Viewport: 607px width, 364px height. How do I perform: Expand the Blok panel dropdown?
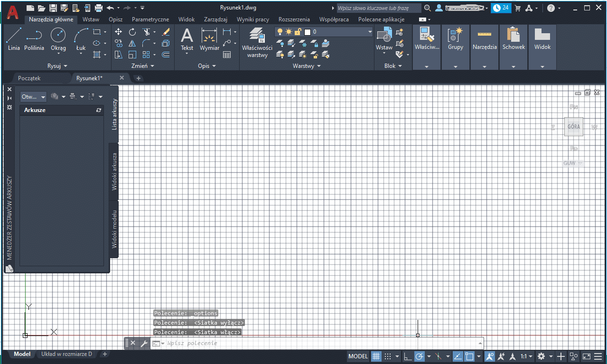393,66
